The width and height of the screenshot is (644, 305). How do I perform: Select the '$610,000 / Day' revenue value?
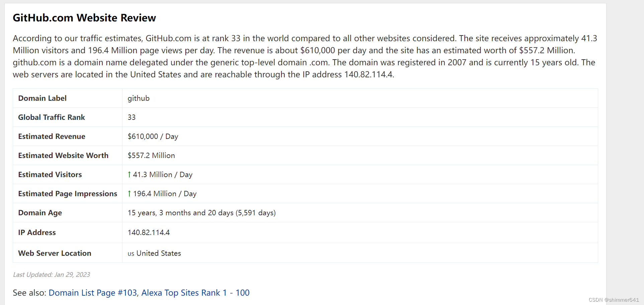pos(153,137)
